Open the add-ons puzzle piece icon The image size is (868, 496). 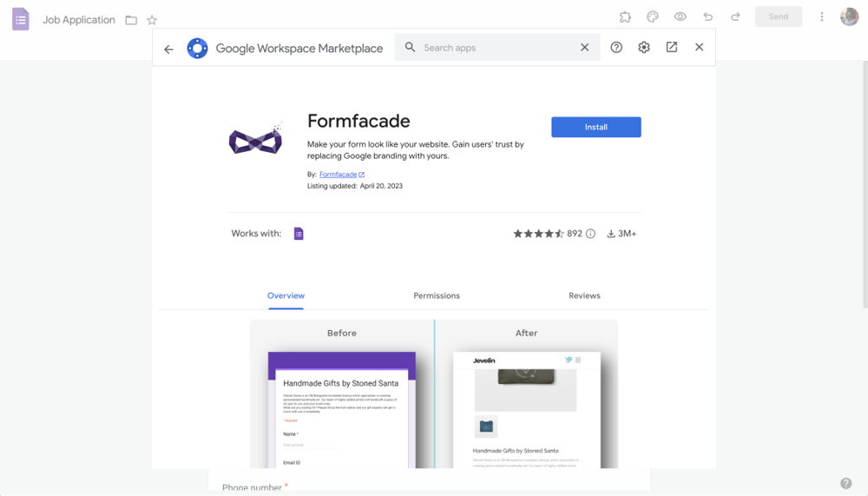click(625, 17)
